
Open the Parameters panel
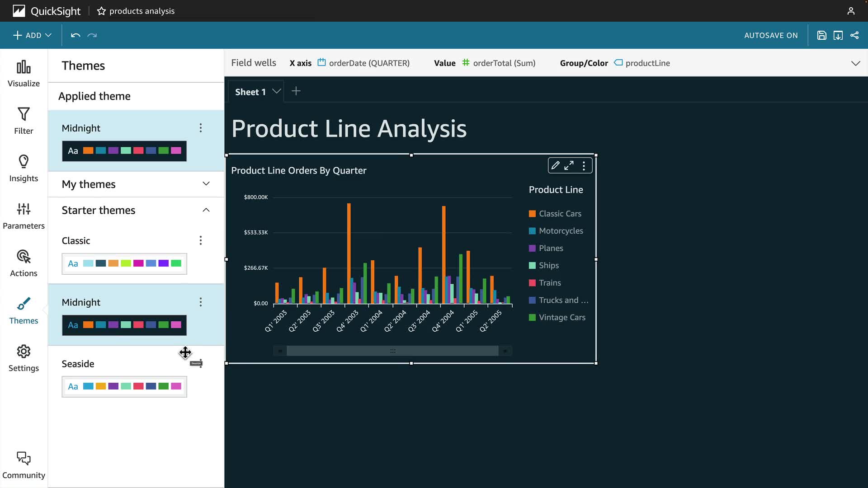pyautogui.click(x=24, y=216)
